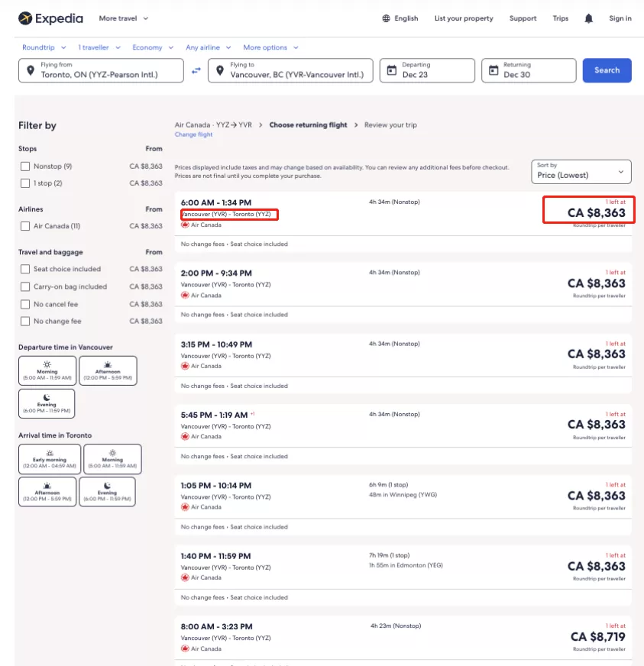
Task: Select the 1:05 PM flight via Winnipeg
Action: point(403,505)
